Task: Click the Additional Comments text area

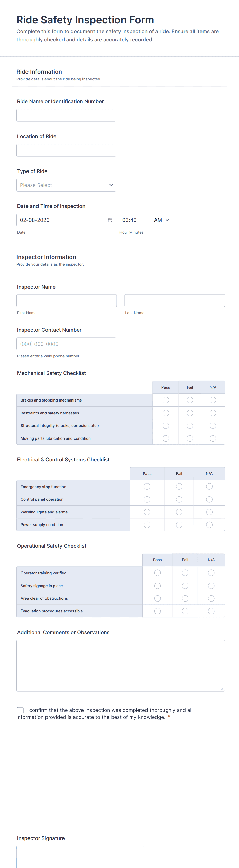Action: point(120,665)
